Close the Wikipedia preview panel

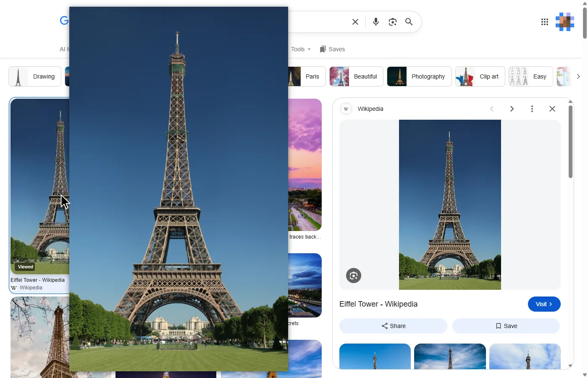click(x=552, y=109)
